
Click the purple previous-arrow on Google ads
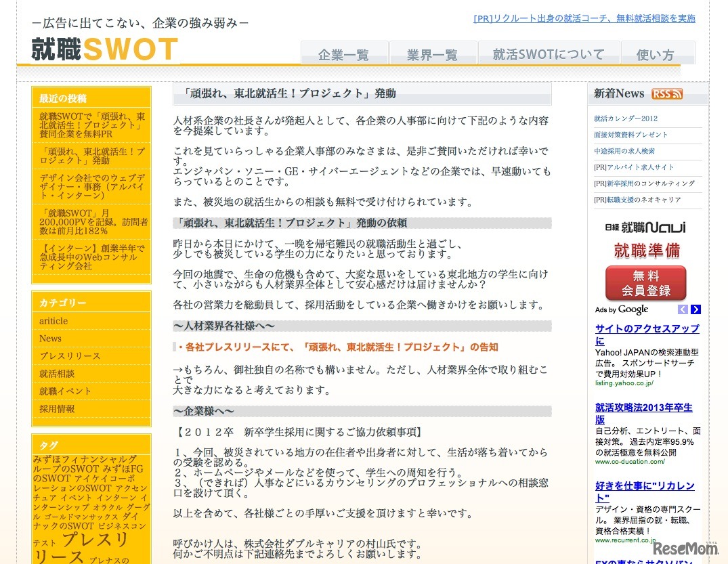pos(683,309)
